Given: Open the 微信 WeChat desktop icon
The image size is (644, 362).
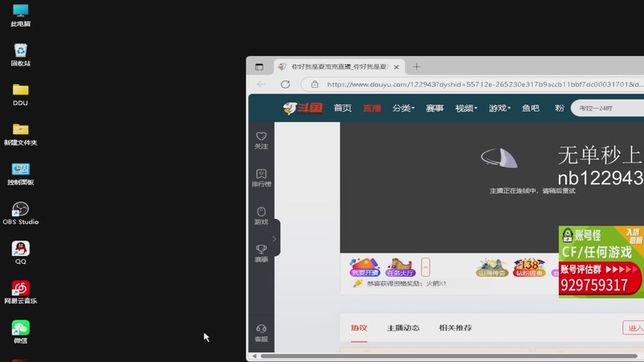Looking at the screenshot, I should click(x=21, y=331).
